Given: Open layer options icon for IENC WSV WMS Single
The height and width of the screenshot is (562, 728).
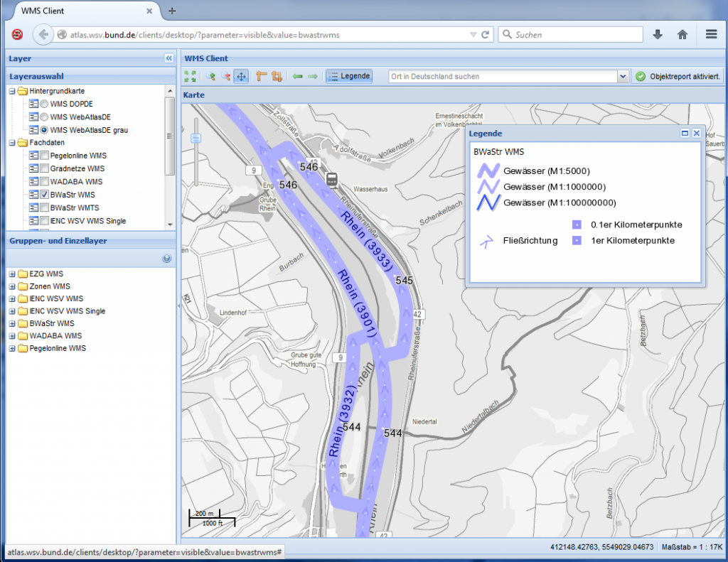Looking at the screenshot, I should point(33,220).
